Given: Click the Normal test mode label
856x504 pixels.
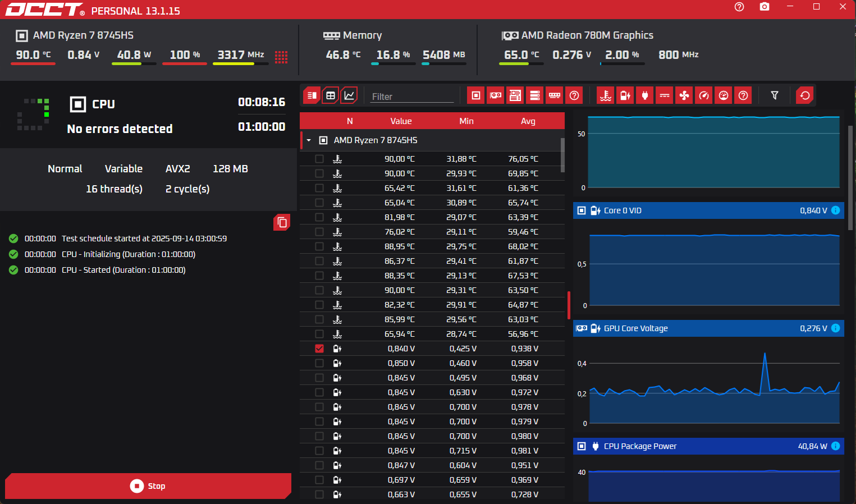Looking at the screenshot, I should [65, 169].
